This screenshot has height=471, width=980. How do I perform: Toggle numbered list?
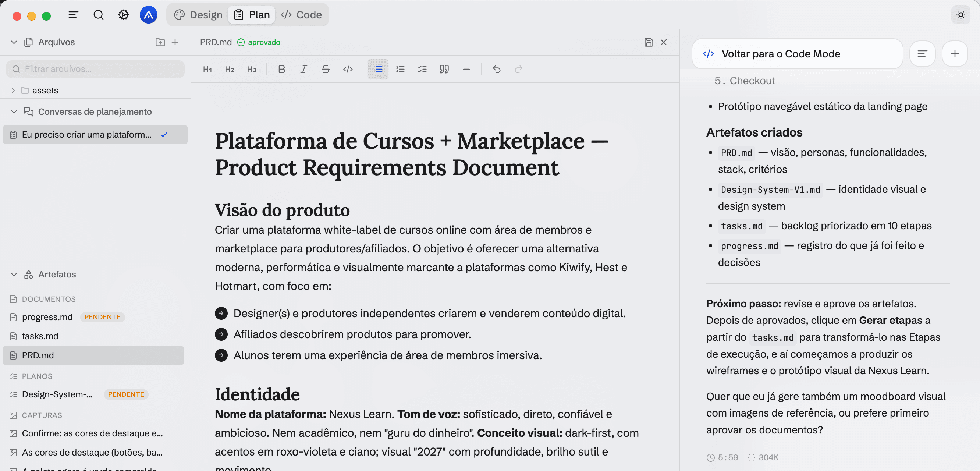coord(400,69)
